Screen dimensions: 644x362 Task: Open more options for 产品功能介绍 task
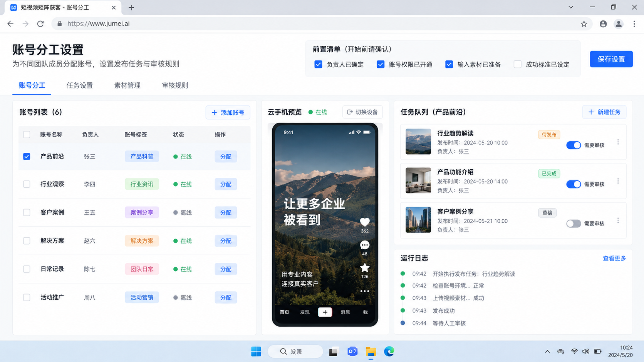pyautogui.click(x=618, y=181)
